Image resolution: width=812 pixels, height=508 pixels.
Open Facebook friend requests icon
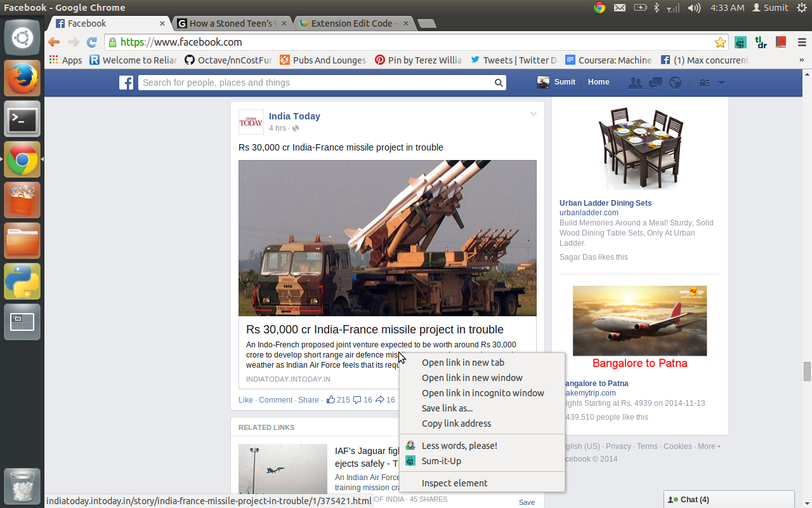tap(635, 83)
